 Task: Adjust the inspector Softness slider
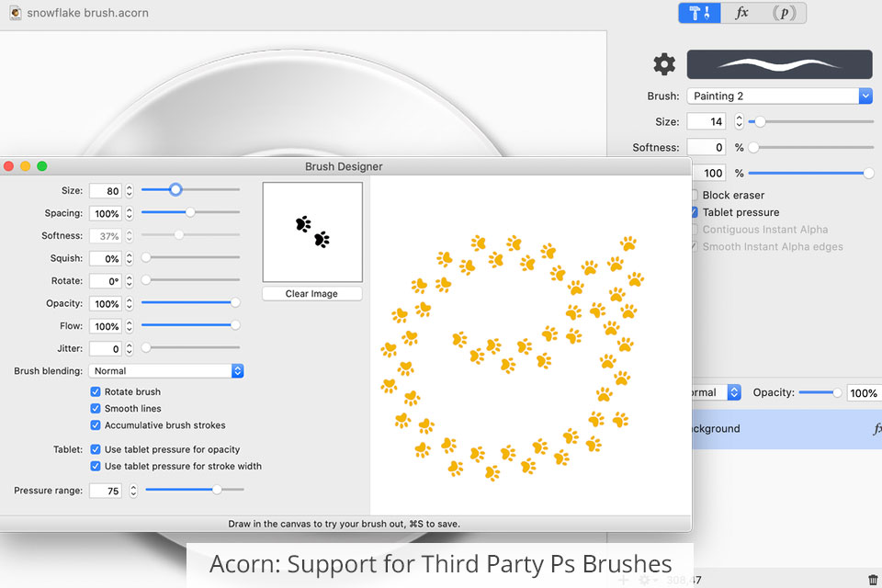point(810,147)
